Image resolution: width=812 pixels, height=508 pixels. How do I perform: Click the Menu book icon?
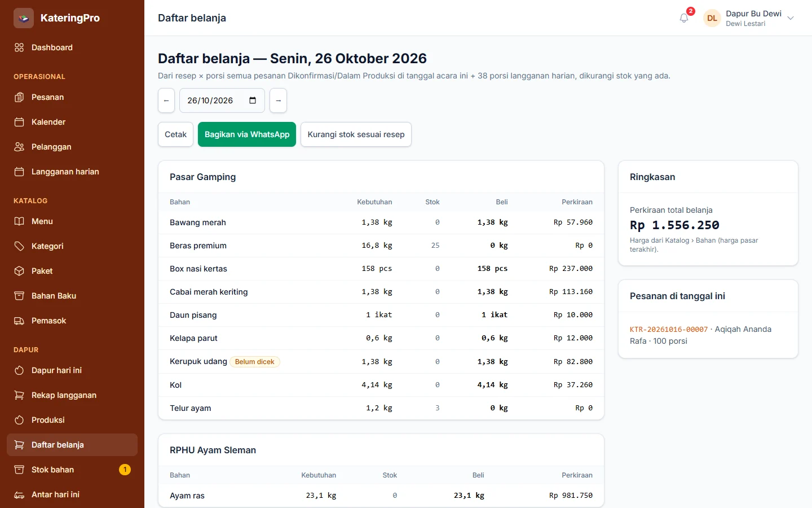pyautogui.click(x=19, y=221)
